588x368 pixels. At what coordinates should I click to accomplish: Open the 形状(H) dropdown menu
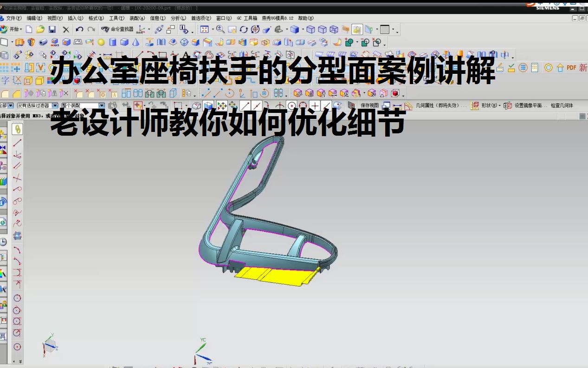[493, 105]
